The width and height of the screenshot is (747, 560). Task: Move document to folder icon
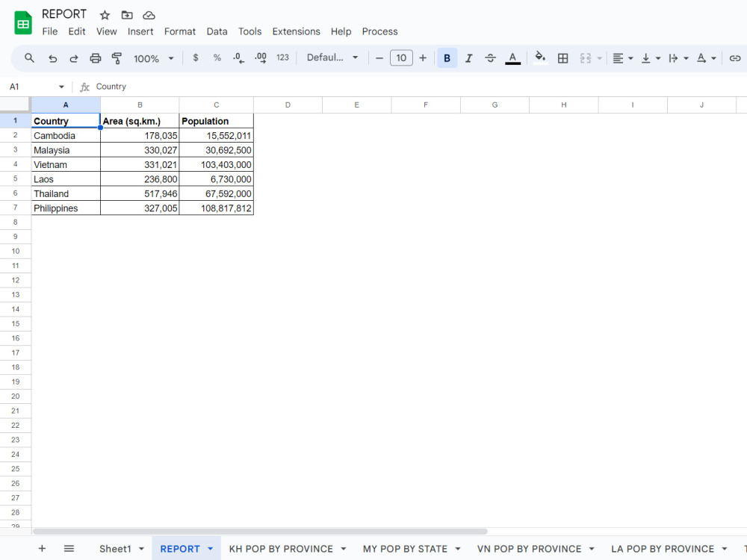[127, 15]
